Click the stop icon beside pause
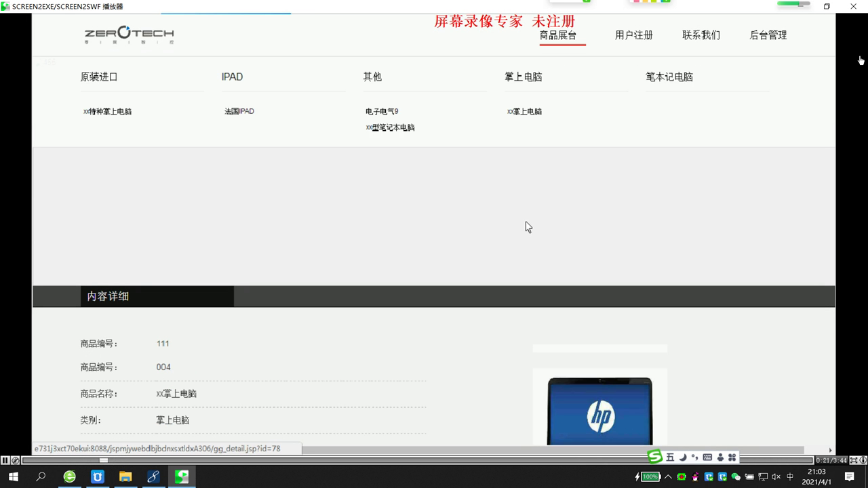This screenshot has width=868, height=488. click(x=15, y=460)
